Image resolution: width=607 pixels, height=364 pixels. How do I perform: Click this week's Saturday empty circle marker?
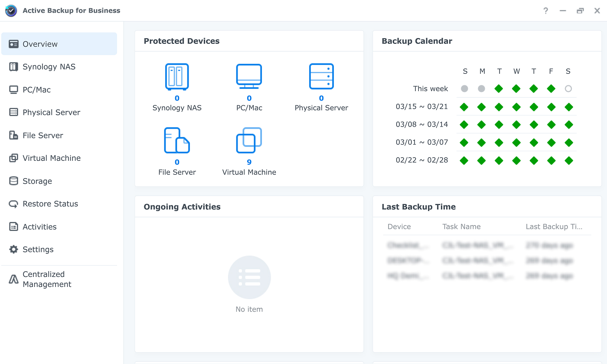568,89
